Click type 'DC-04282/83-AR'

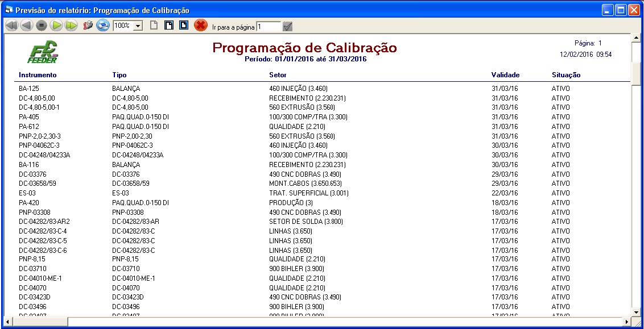click(135, 222)
